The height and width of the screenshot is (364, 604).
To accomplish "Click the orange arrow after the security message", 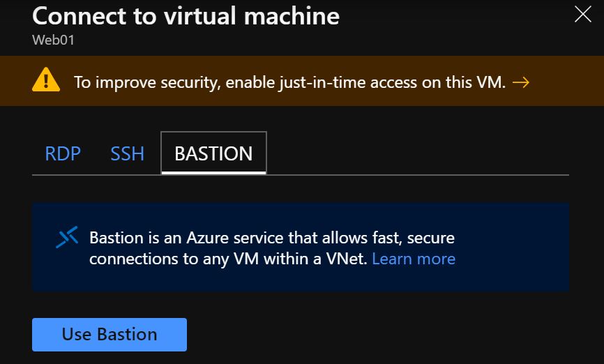I will [520, 82].
